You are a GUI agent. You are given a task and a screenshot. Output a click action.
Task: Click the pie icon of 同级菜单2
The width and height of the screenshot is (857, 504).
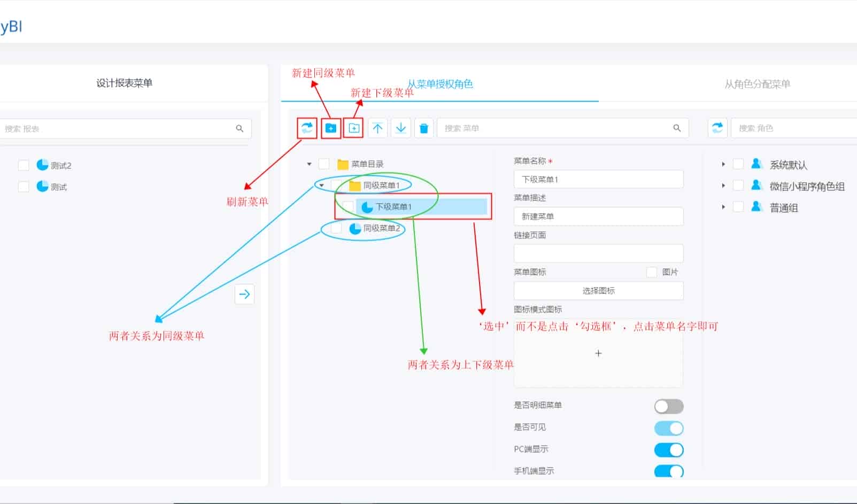(x=355, y=228)
